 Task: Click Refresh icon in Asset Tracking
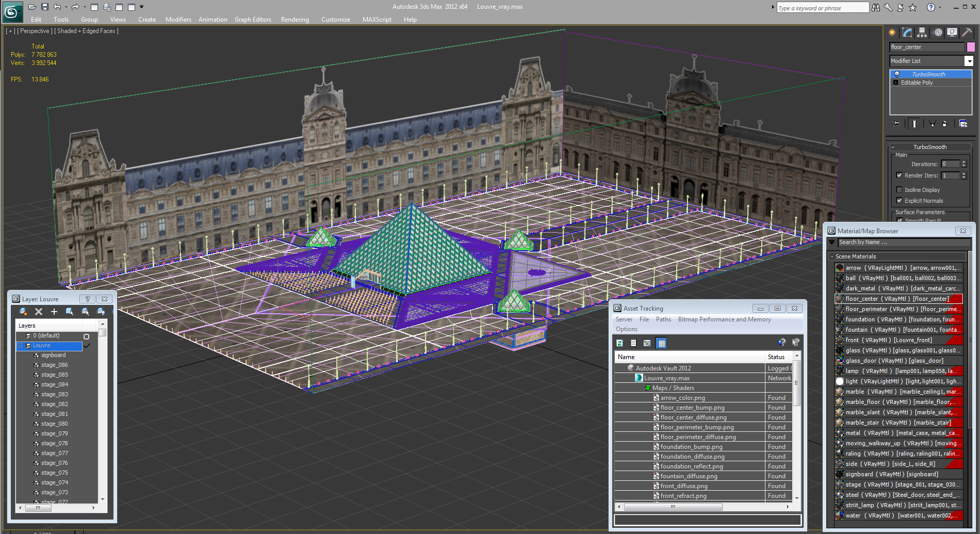pyautogui.click(x=619, y=343)
